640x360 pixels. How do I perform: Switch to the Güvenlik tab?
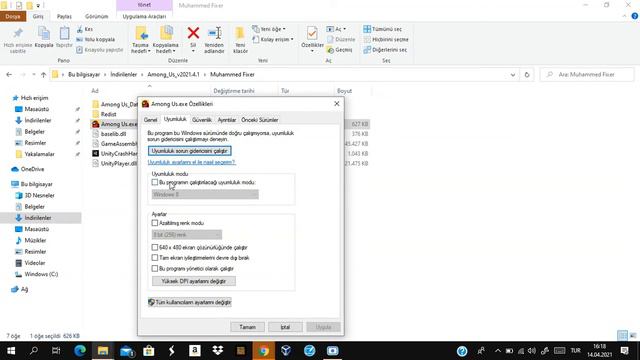point(202,120)
